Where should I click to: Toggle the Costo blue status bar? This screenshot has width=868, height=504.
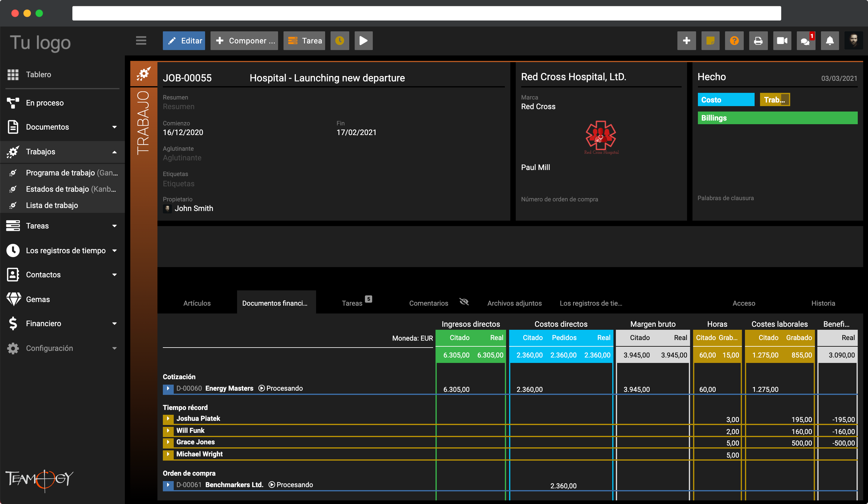(725, 100)
